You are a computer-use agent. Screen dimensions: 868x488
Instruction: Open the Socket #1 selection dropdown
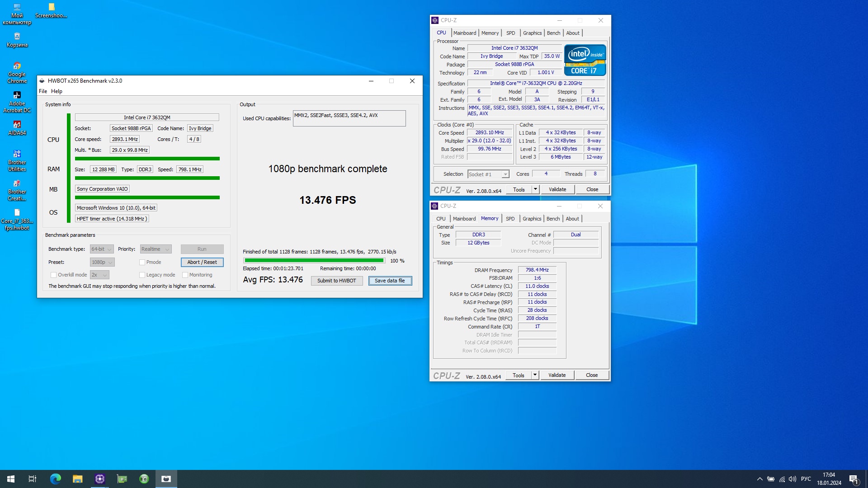click(488, 174)
